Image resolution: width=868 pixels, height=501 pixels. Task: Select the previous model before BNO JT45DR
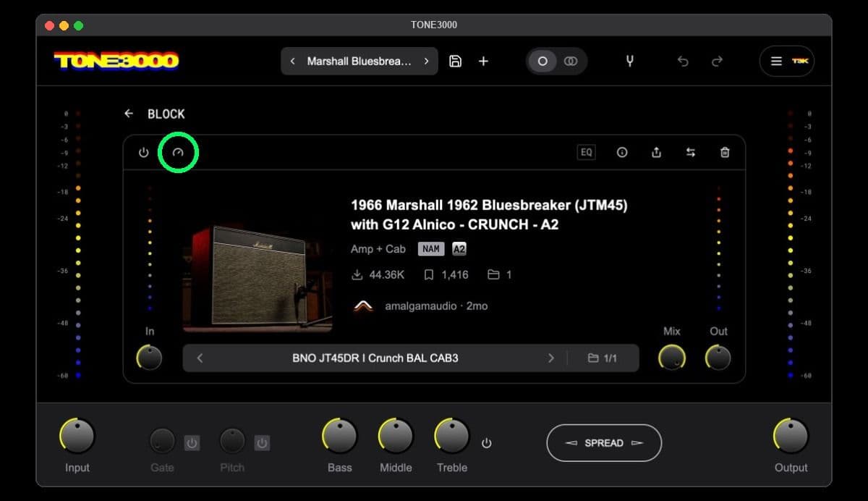pos(200,358)
